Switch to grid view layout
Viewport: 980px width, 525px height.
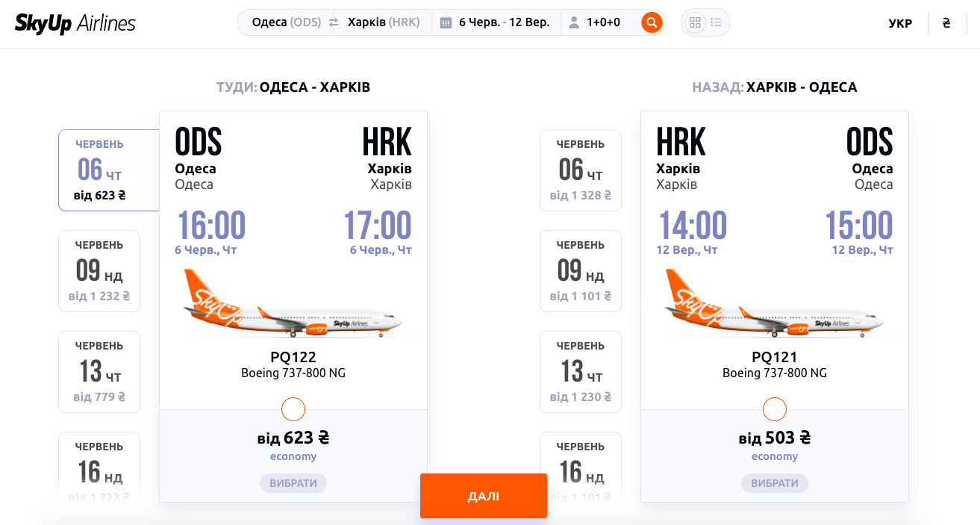[695, 22]
